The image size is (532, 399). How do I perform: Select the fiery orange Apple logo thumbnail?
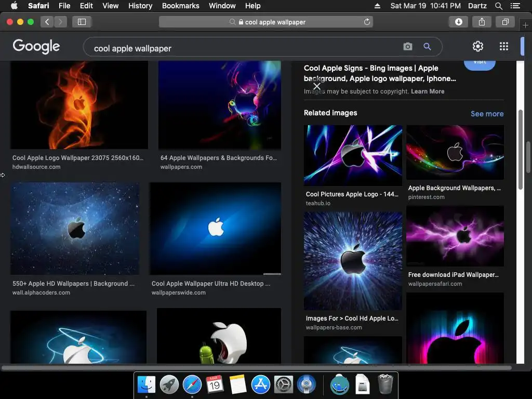click(x=79, y=105)
